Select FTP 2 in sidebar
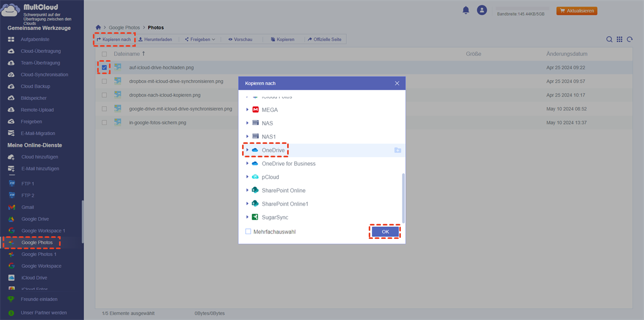This screenshot has height=320, width=644. [x=28, y=195]
